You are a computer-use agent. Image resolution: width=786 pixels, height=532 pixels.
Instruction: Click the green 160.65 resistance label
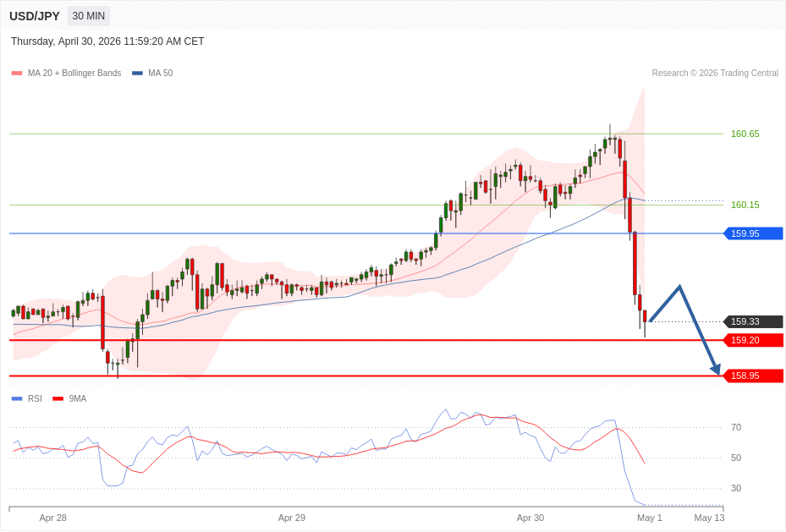[x=745, y=134]
